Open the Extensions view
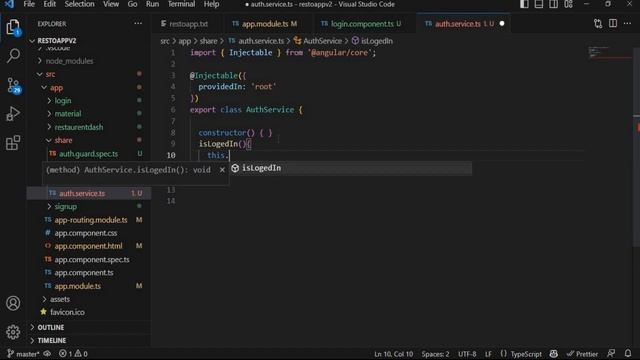640x360 pixels. tap(13, 143)
